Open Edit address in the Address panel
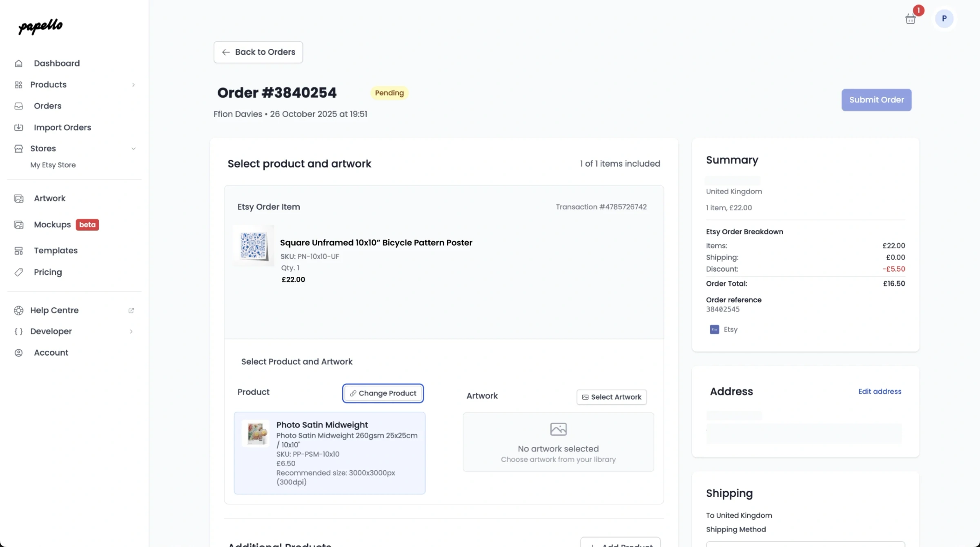This screenshot has height=547, width=980. click(880, 391)
